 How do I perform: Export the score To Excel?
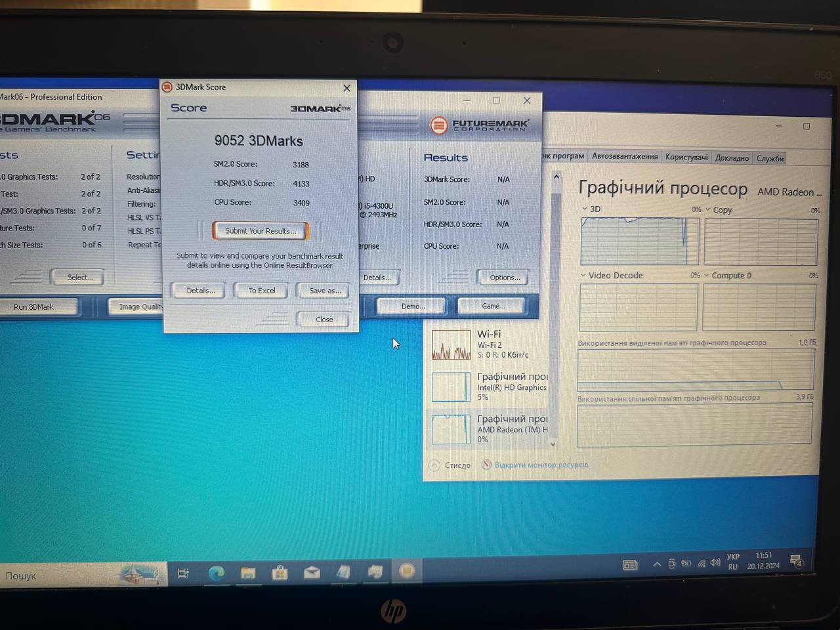click(x=261, y=290)
